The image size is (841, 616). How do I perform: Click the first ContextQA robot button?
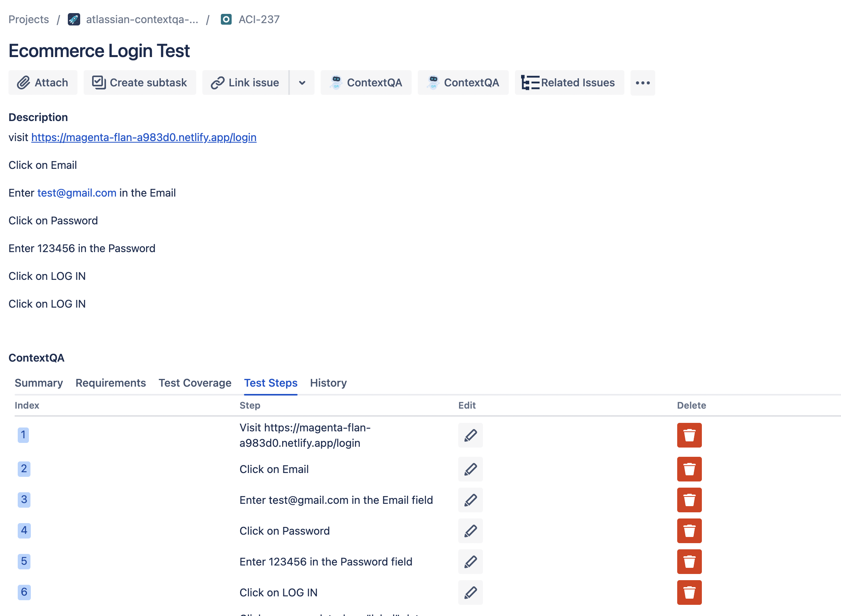[x=366, y=82]
